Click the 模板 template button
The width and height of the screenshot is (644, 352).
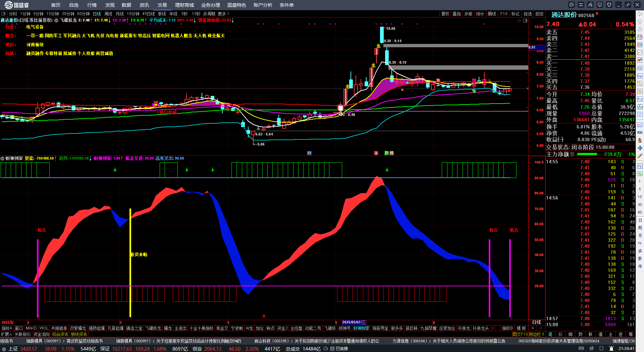tap(522, 328)
